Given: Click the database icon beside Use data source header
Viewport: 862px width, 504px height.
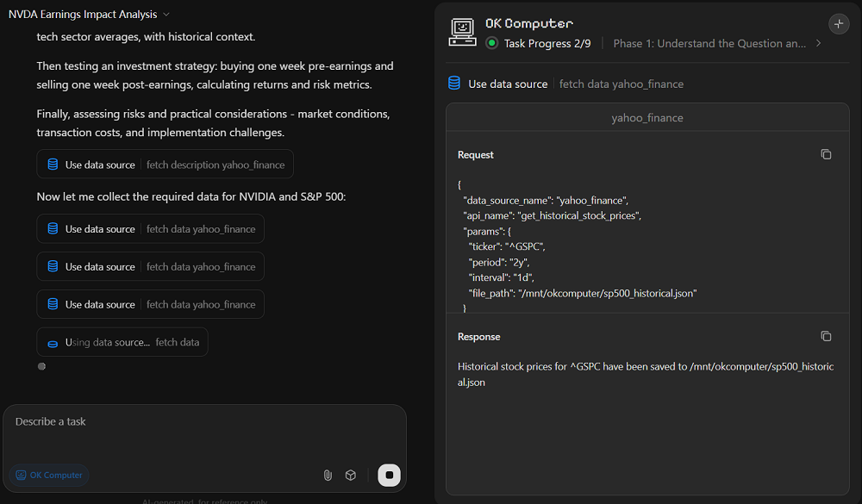Looking at the screenshot, I should [x=454, y=84].
